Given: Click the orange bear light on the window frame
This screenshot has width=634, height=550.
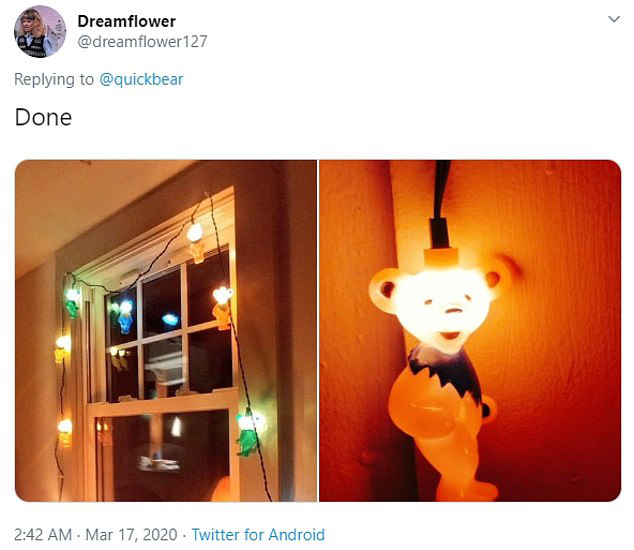Looking at the screenshot, I should (222, 307).
